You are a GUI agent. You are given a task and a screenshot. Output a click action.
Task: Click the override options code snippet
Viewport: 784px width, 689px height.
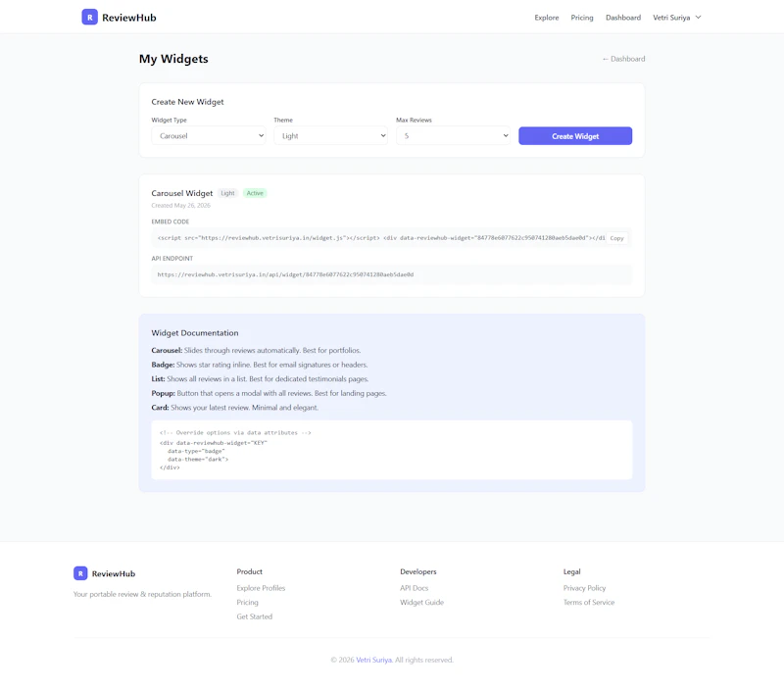[x=391, y=450]
